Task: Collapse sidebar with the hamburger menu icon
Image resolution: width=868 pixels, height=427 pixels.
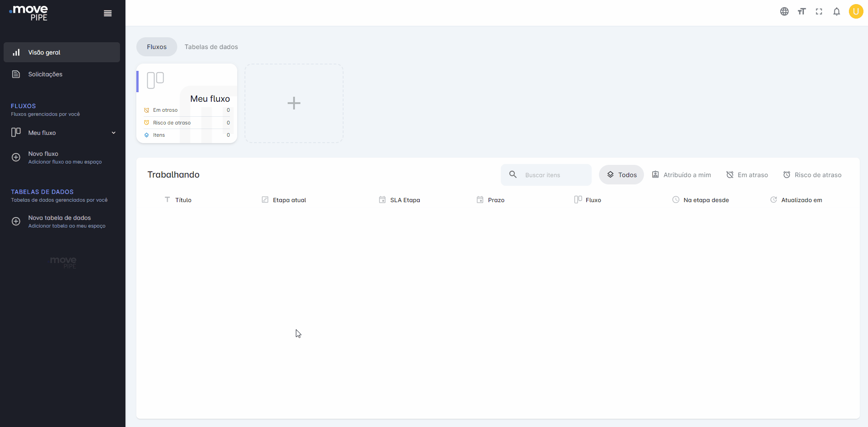Action: tap(108, 13)
